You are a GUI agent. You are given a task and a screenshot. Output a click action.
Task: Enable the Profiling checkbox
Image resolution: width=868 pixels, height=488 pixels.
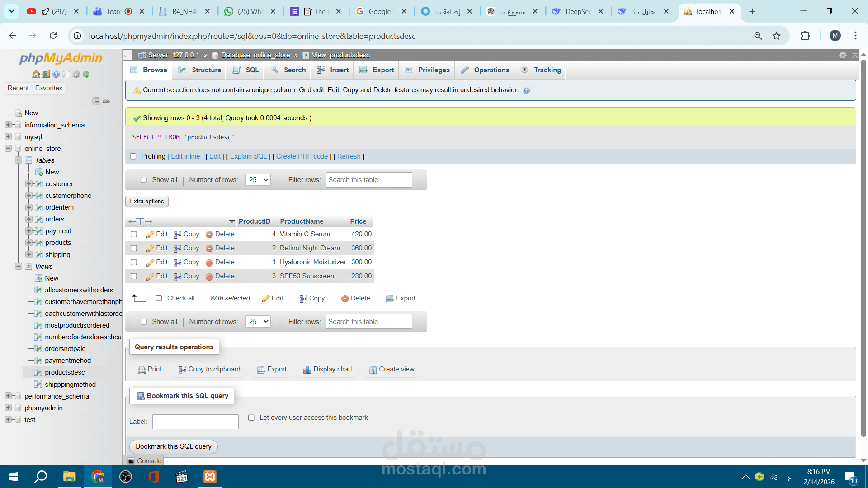(133, 156)
